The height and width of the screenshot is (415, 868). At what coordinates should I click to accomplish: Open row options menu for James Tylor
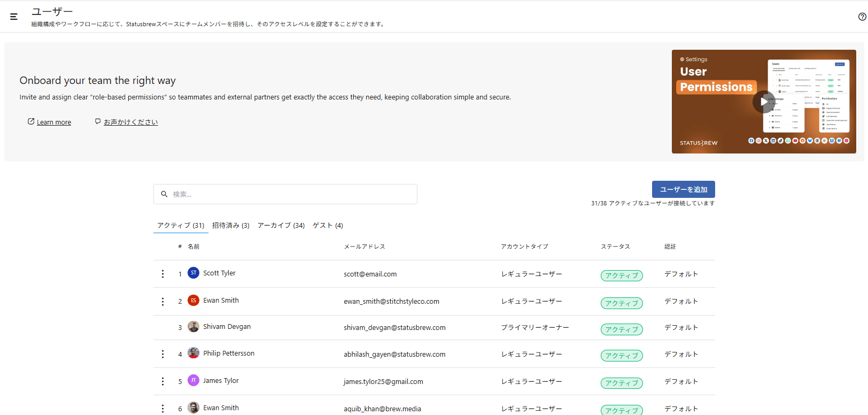click(162, 381)
